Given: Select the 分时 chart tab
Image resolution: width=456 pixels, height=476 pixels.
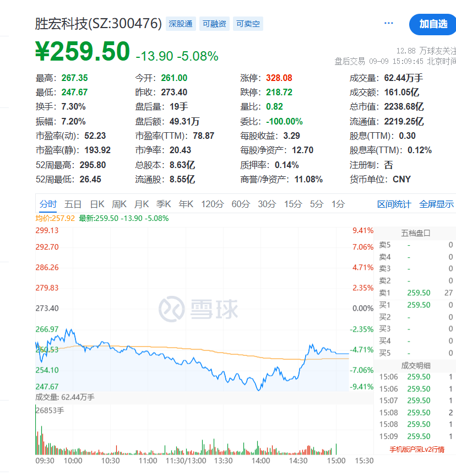Looking at the screenshot, I should click(48, 204).
